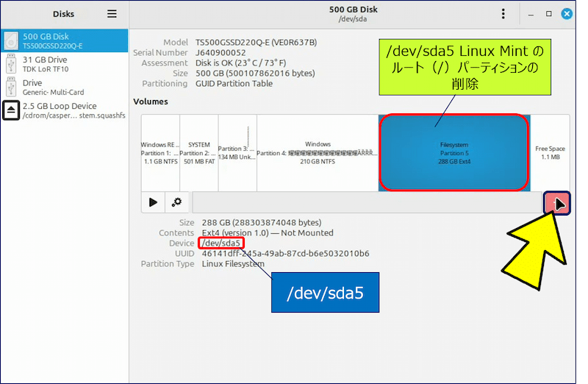Select the 500 GB Disk in sidebar

point(65,40)
